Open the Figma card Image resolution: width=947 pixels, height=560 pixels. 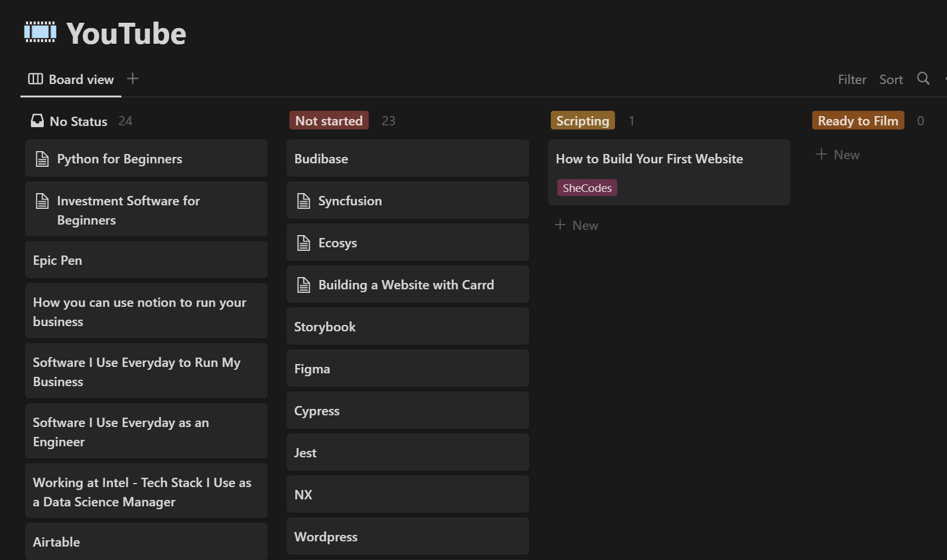(x=408, y=369)
